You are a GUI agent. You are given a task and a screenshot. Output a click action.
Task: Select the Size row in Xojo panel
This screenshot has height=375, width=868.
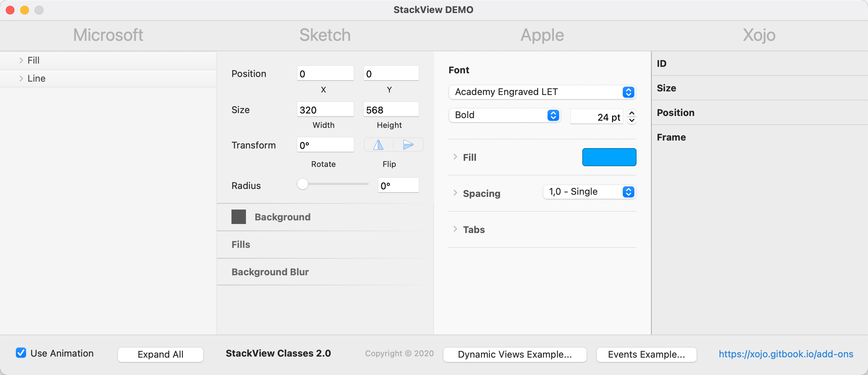pyautogui.click(x=759, y=88)
